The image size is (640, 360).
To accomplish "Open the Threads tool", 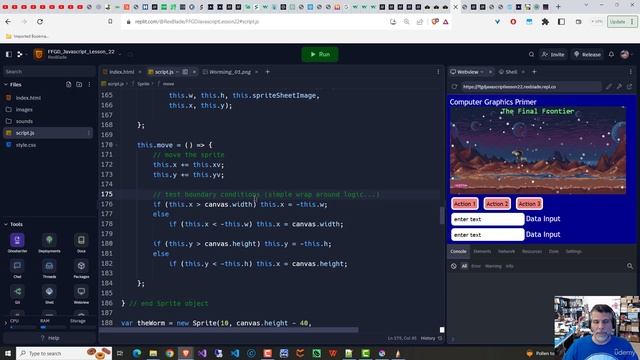I will pyautogui.click(x=49, y=269).
